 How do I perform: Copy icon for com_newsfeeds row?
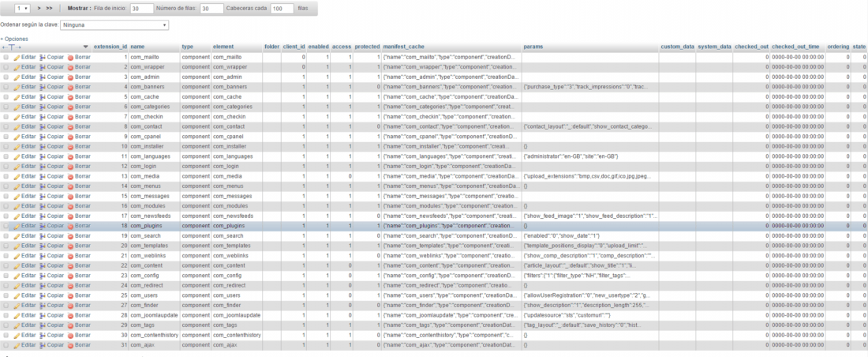tap(43, 216)
